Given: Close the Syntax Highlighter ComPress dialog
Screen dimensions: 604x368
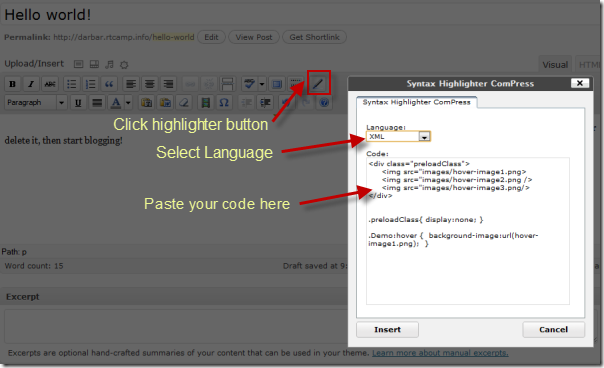Looking at the screenshot, I should tap(580, 83).
